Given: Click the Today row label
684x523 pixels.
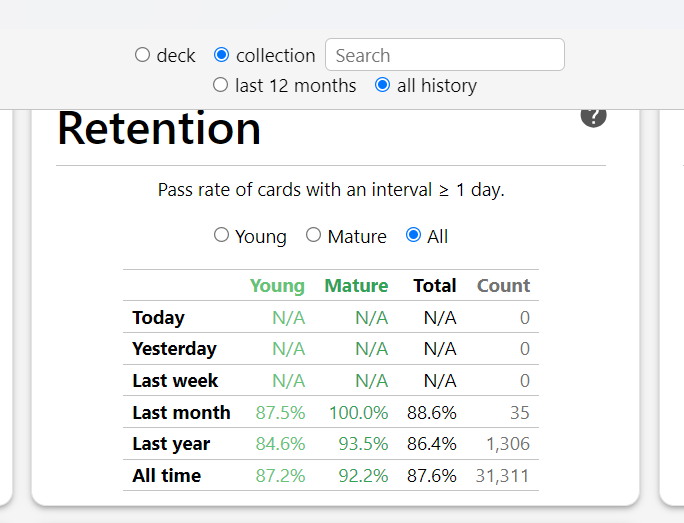Looking at the screenshot, I should (158, 318).
